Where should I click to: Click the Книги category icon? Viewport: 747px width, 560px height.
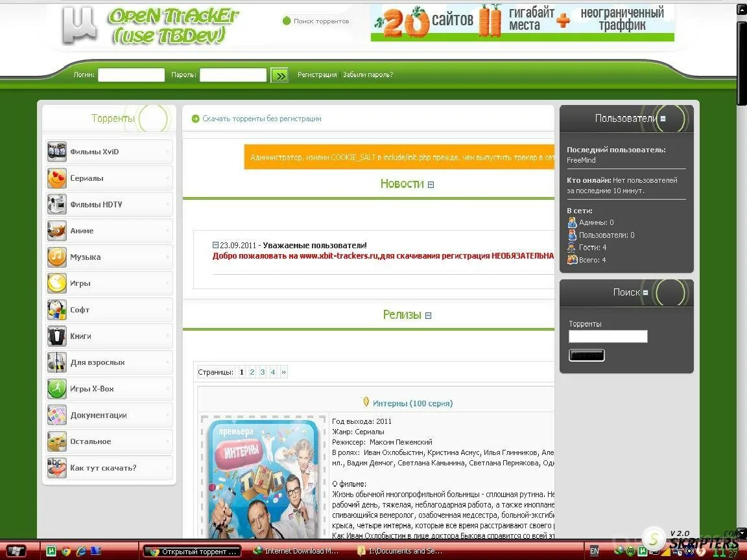point(56,336)
